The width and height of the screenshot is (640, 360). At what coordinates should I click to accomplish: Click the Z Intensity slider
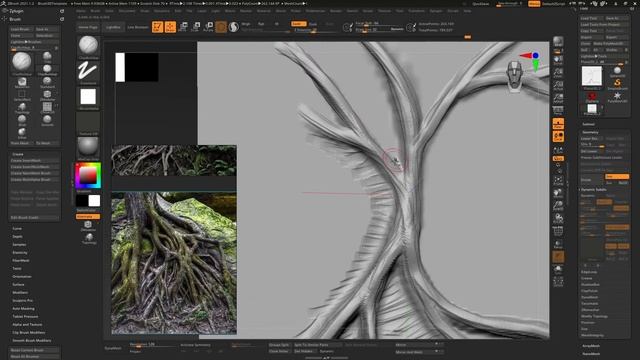click(313, 30)
